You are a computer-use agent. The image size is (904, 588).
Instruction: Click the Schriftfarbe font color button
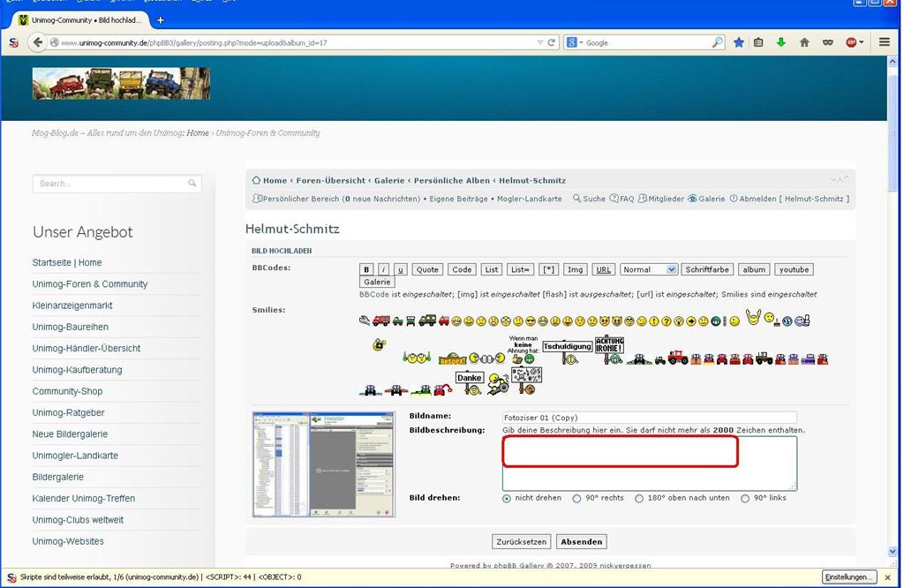pyautogui.click(x=707, y=269)
